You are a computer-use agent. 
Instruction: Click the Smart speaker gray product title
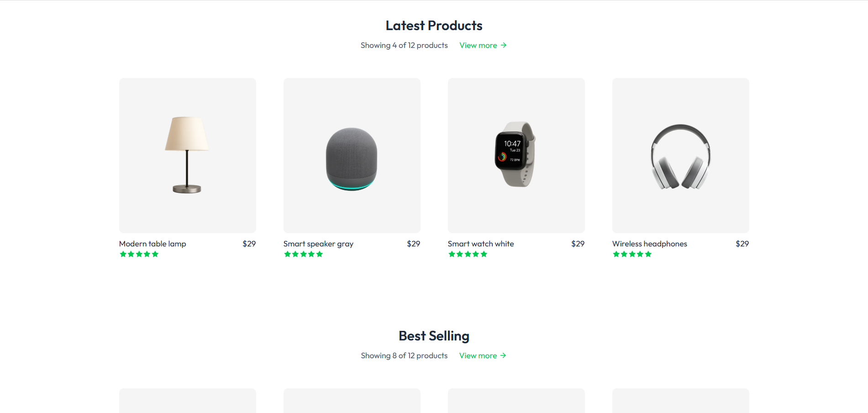click(318, 244)
